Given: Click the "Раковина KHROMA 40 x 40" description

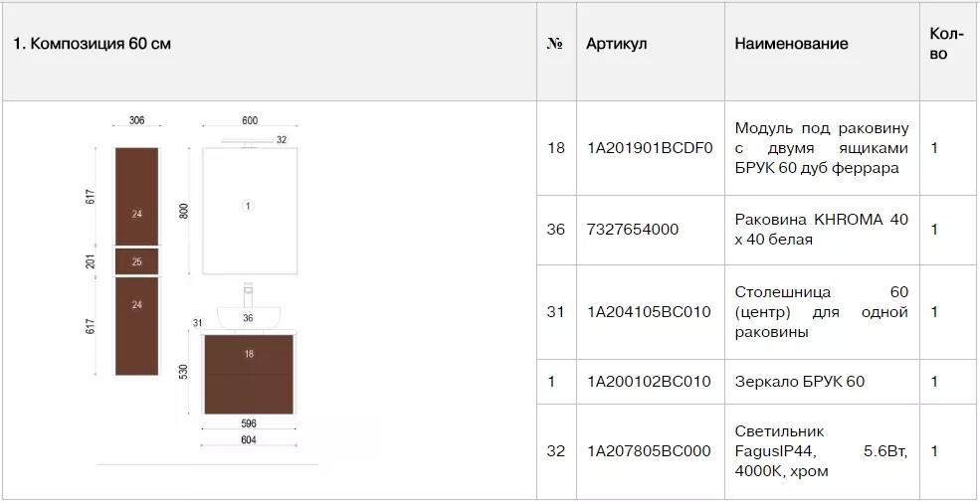Looking at the screenshot, I should point(821,230).
